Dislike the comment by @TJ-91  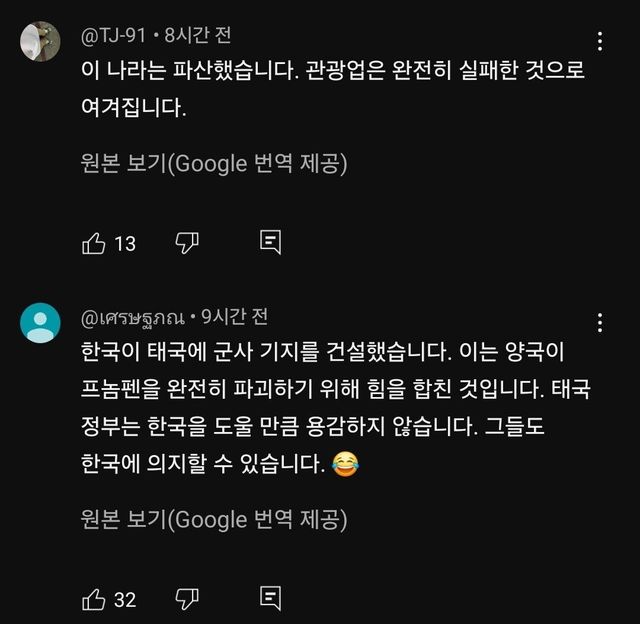(187, 243)
